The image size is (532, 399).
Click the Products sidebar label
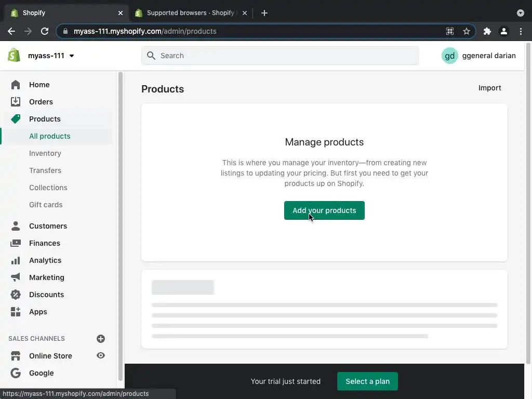[45, 119]
